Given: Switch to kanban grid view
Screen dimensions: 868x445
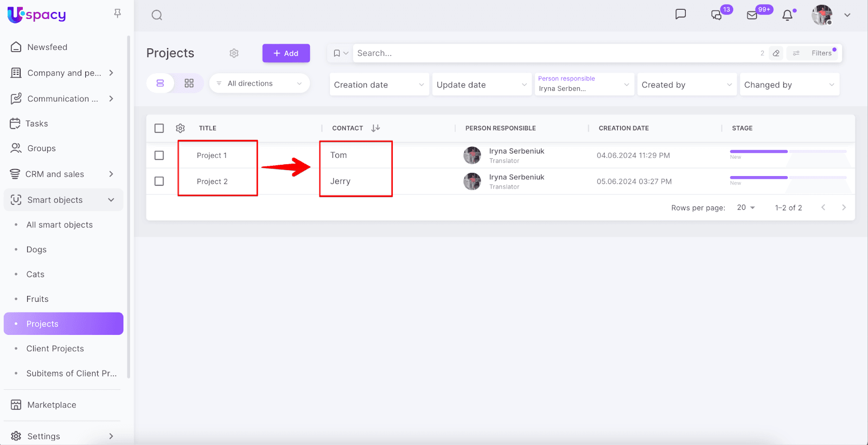Looking at the screenshot, I should 189,83.
